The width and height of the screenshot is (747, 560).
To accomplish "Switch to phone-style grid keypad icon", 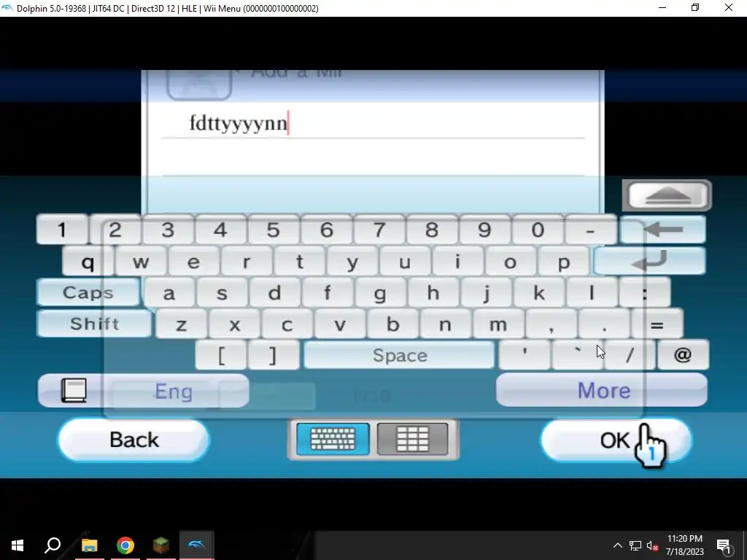I will pos(413,438).
